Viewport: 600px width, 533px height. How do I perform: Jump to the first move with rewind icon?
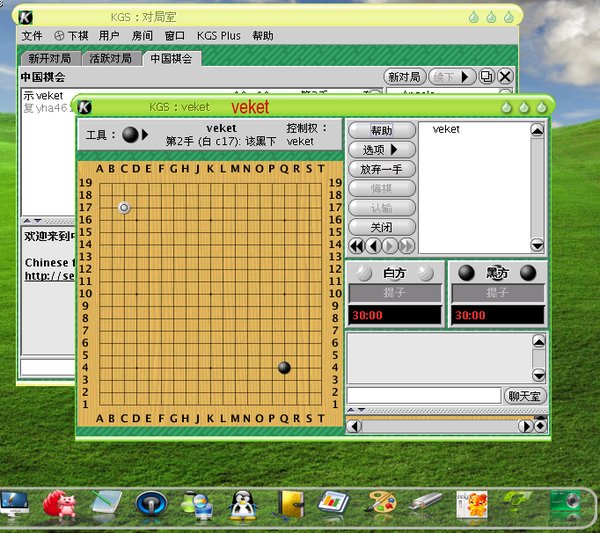(x=357, y=246)
